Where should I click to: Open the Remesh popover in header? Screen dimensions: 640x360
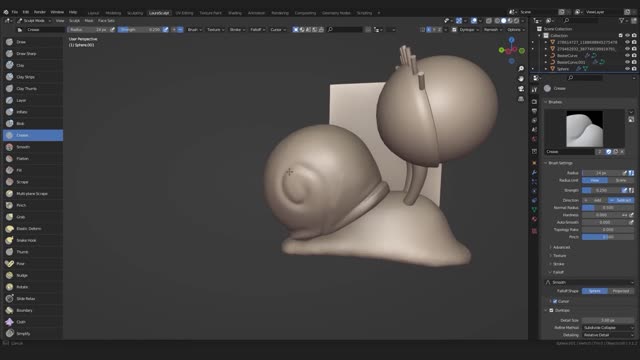pyautogui.click(x=492, y=30)
